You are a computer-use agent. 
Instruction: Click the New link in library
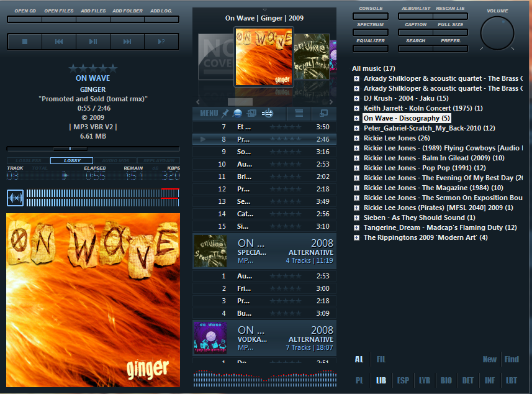coord(490,359)
